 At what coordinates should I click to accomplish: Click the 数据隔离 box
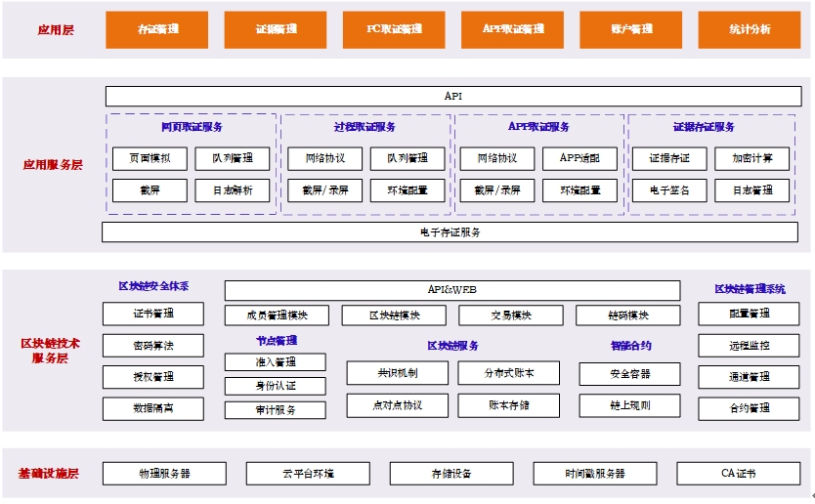pyautogui.click(x=153, y=409)
